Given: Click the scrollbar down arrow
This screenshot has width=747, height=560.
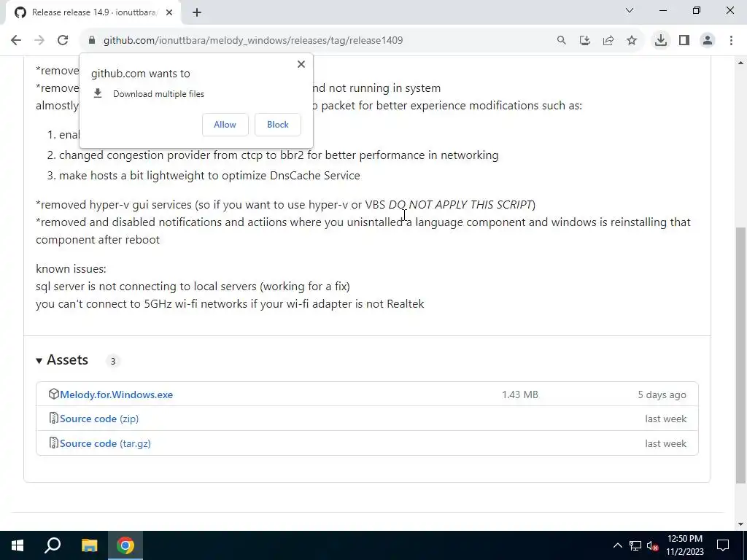Looking at the screenshot, I should pyautogui.click(x=740, y=524).
